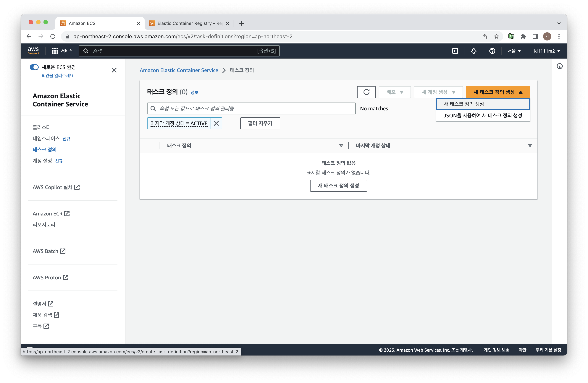Image resolution: width=588 pixels, height=383 pixels.
Task: Open browser extensions puzzle icon
Action: coord(523,37)
